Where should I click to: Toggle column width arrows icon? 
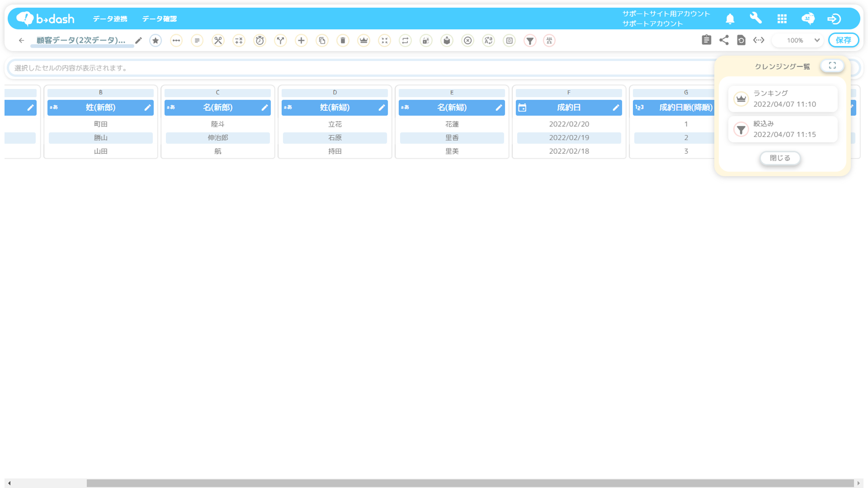pyautogui.click(x=759, y=40)
